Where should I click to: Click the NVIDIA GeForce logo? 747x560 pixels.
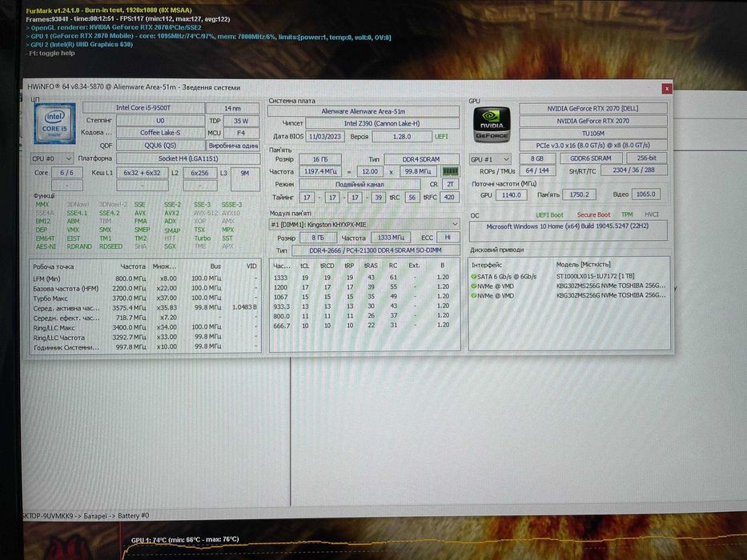[x=492, y=125]
